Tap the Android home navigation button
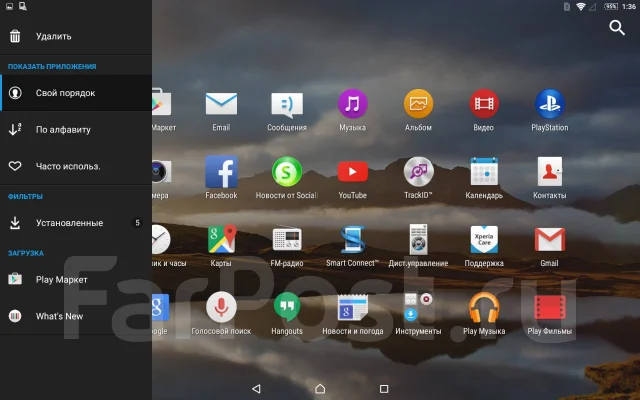 320,389
